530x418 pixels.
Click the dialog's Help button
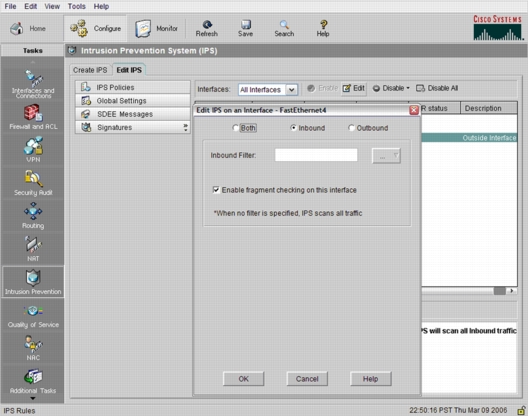click(370, 379)
